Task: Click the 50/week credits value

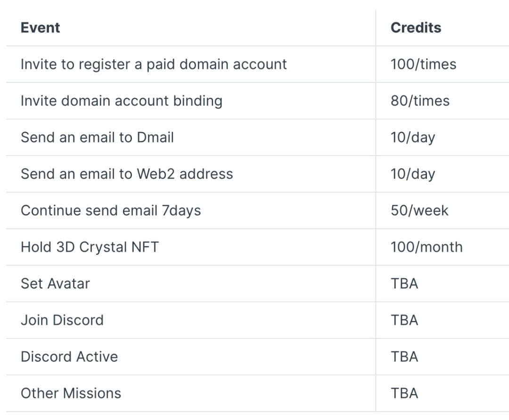Action: coord(419,210)
